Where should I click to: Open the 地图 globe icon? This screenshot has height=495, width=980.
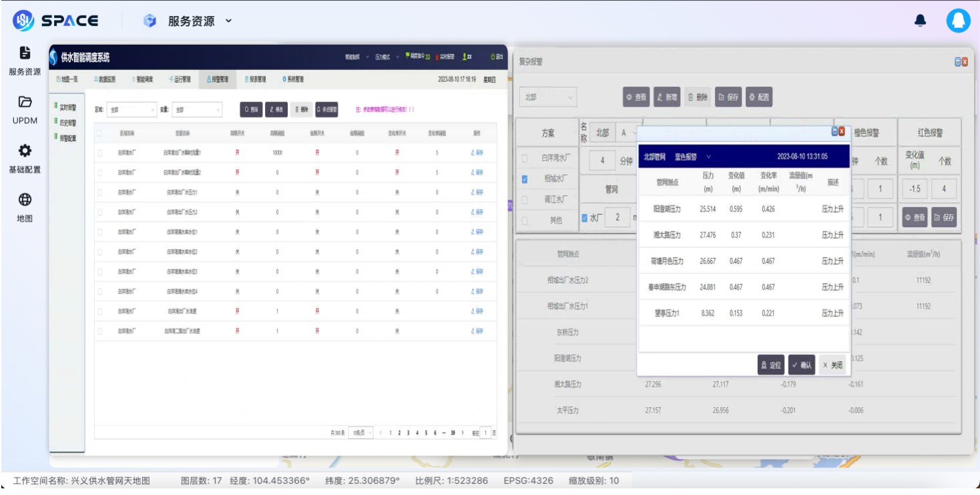pyautogui.click(x=25, y=207)
